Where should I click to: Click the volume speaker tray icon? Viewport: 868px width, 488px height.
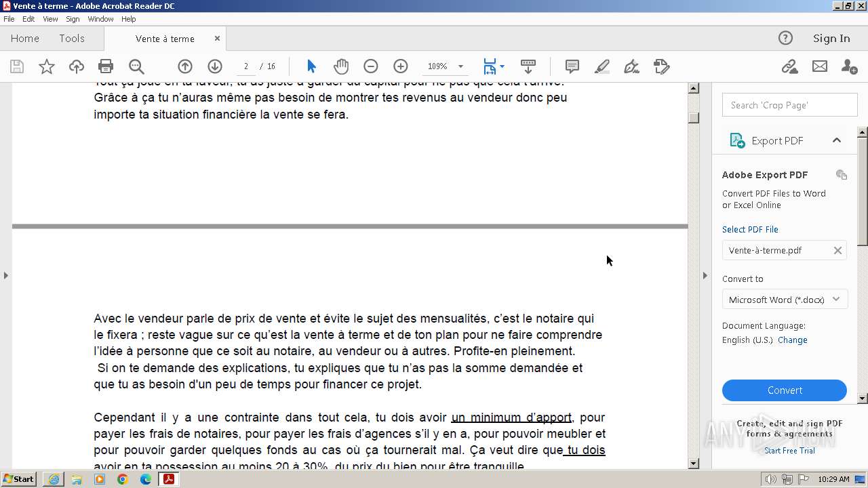[x=770, y=479]
